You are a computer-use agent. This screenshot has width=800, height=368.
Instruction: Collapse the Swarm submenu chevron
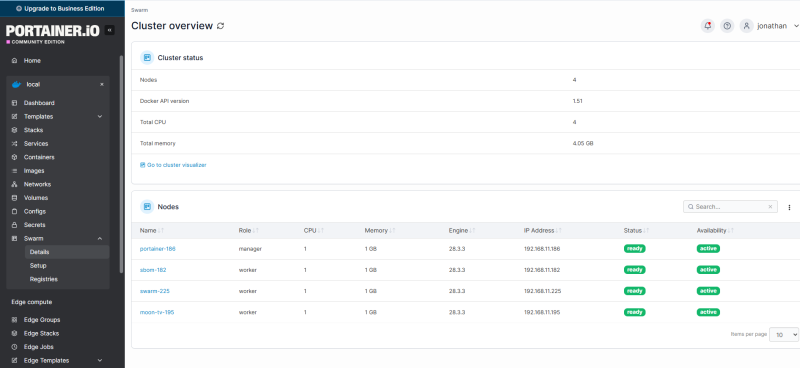coord(100,238)
